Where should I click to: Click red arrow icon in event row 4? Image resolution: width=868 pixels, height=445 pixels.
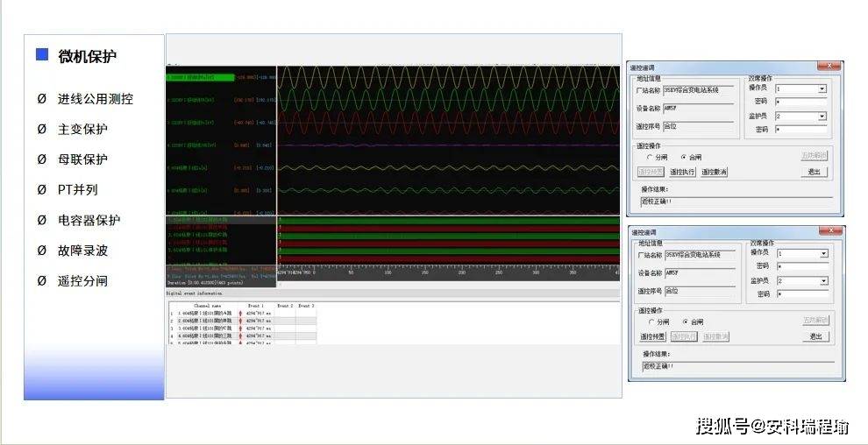(x=240, y=336)
